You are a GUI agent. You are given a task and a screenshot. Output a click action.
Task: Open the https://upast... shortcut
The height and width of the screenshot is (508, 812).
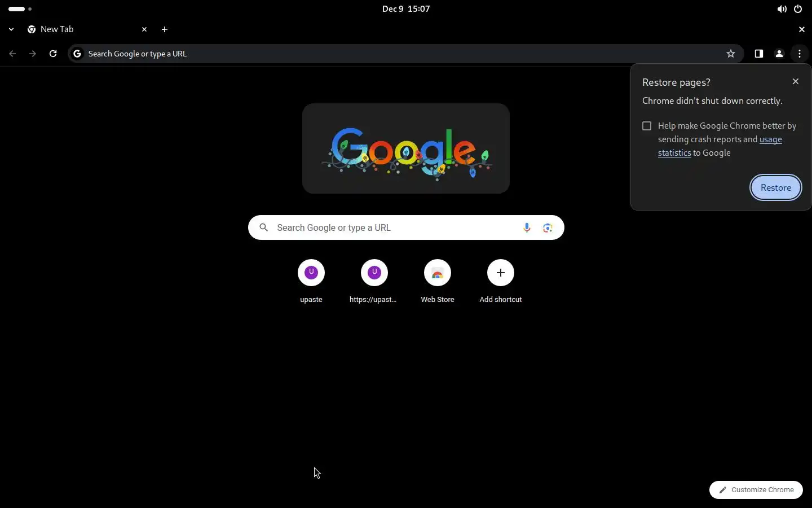click(x=373, y=281)
